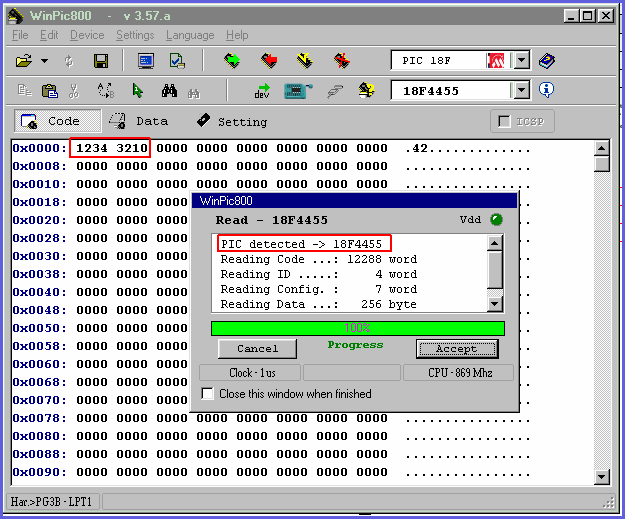Click the blue help book icon
Screen dimensions: 625x519
click(x=547, y=61)
